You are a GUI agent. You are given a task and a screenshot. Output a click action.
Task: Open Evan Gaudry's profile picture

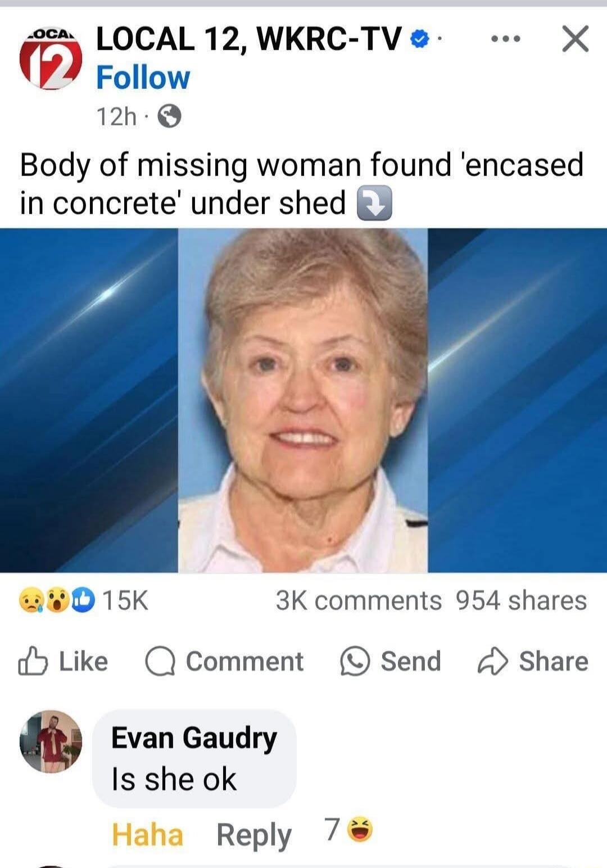pos(51,742)
